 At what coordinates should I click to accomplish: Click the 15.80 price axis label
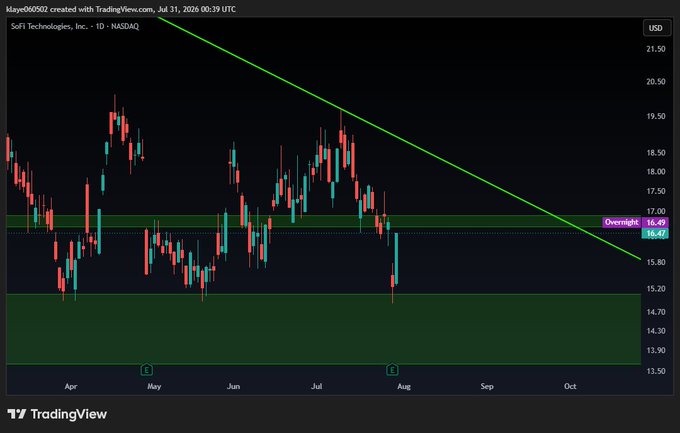(655, 262)
